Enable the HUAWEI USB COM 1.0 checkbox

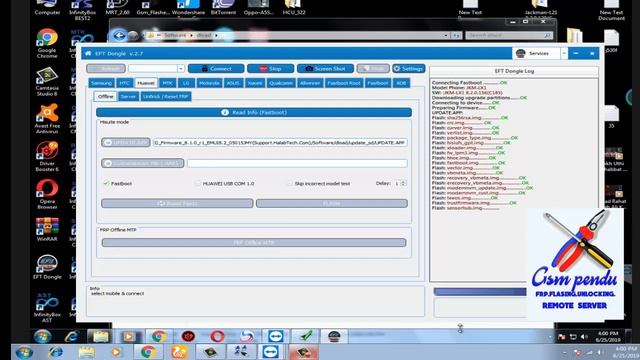click(x=198, y=184)
